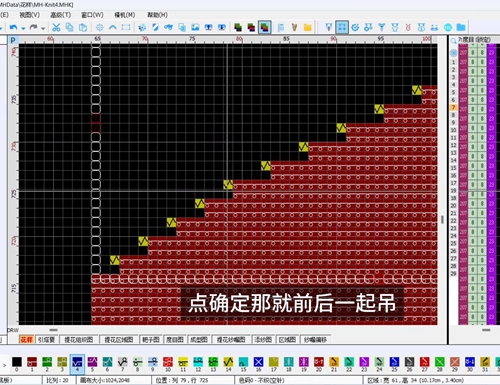Click horizontal scrollbar thumb below the canvas
The height and width of the screenshot is (385, 500).
[53, 330]
